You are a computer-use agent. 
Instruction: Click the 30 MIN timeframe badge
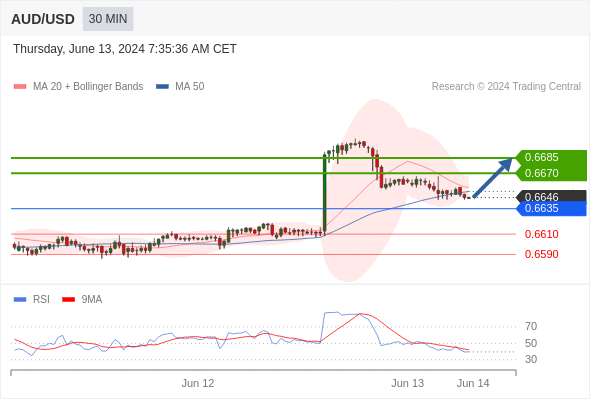[108, 19]
